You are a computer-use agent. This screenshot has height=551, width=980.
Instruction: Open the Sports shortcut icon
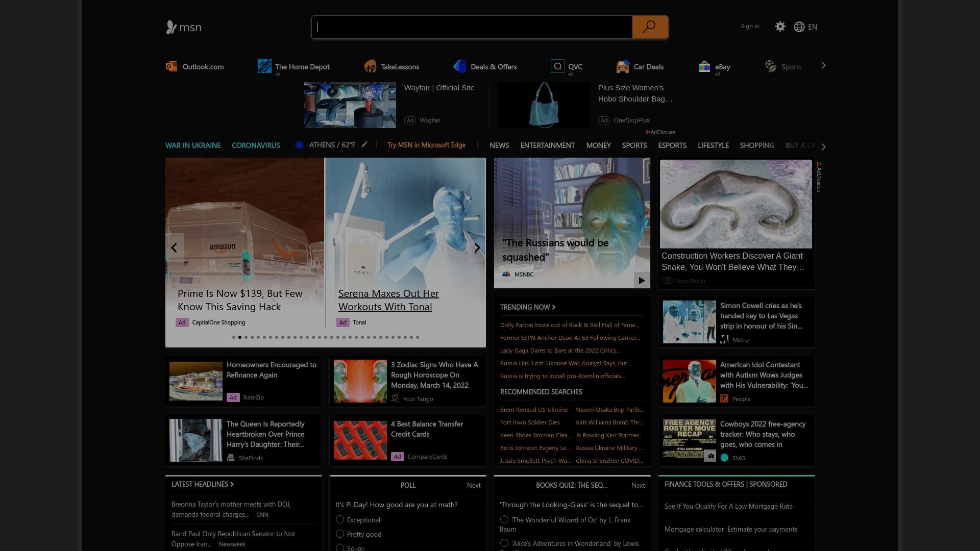point(771,66)
